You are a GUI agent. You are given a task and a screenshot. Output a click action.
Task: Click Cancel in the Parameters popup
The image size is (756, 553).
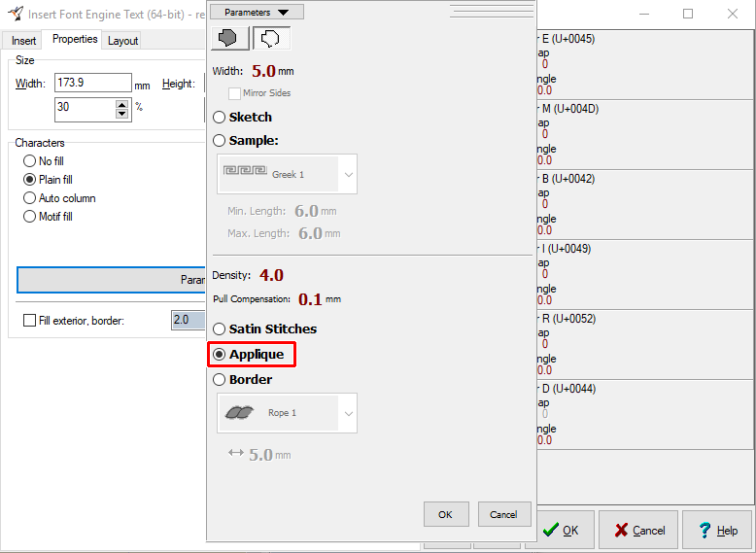(x=503, y=514)
